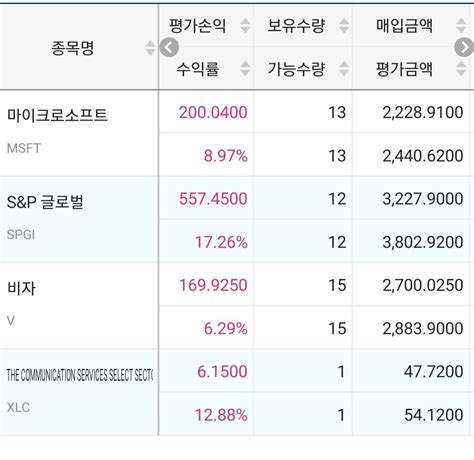Click the SPGI ticker symbol
The width and height of the screenshot is (474, 460).
pos(21,235)
